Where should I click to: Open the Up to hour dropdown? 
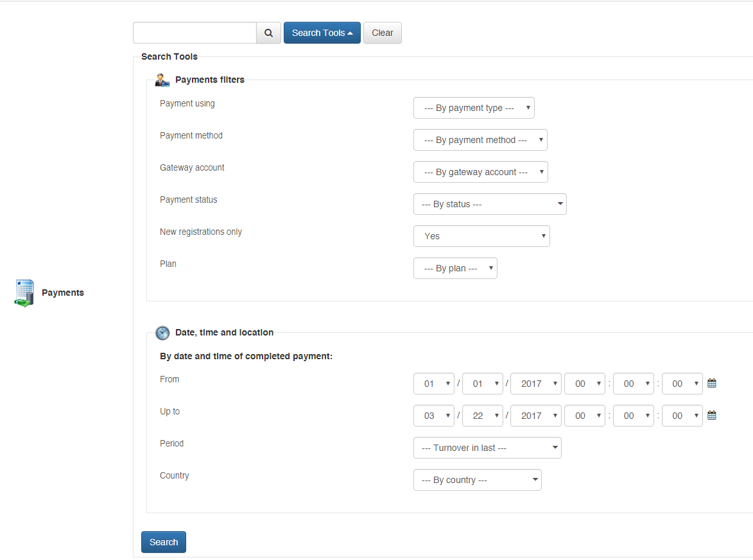coord(584,416)
